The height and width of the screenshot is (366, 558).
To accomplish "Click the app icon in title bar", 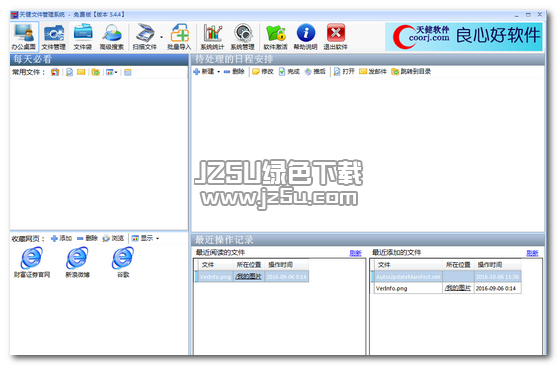I will coord(14,15).
